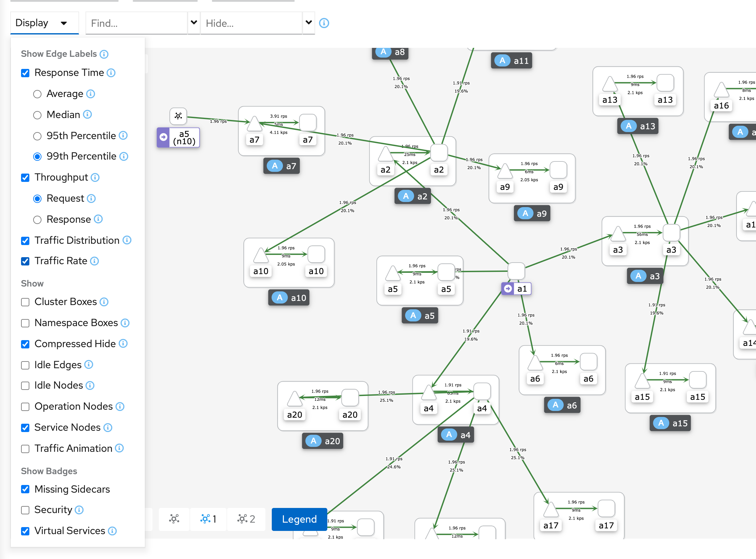Click info icon next to Traffic Animation
756x559 pixels.
point(119,448)
